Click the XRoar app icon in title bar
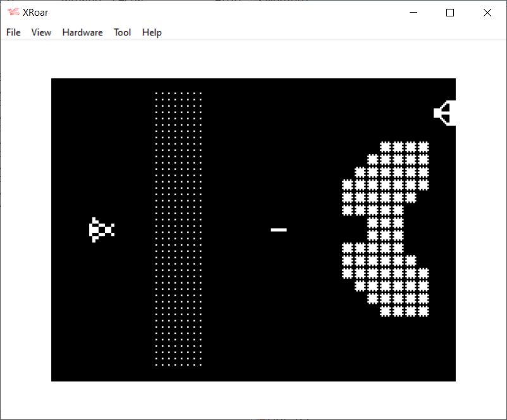This screenshot has width=507, height=420. (x=13, y=13)
